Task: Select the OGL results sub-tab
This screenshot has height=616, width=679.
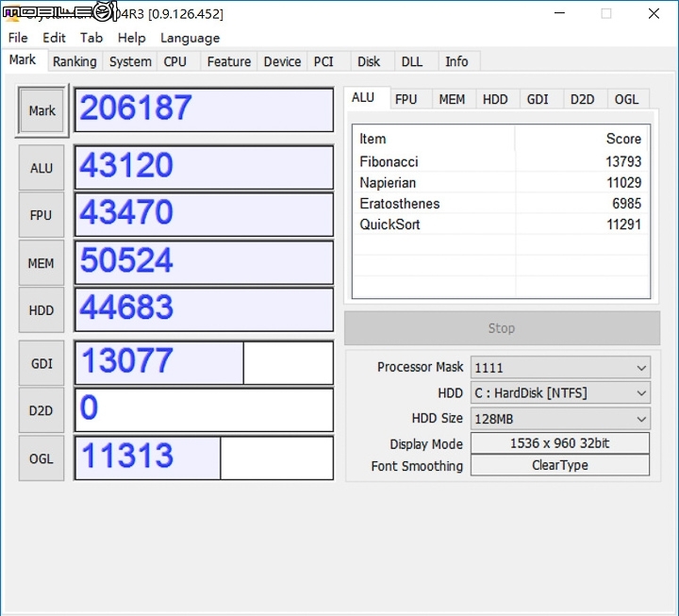Action: click(626, 99)
